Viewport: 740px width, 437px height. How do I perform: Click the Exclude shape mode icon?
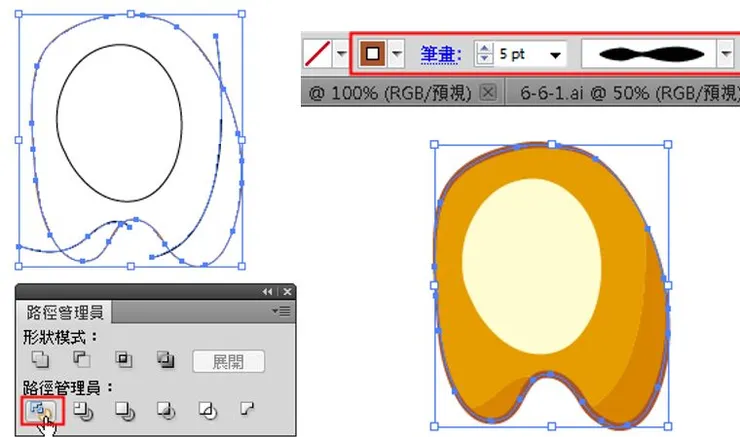tap(165, 360)
